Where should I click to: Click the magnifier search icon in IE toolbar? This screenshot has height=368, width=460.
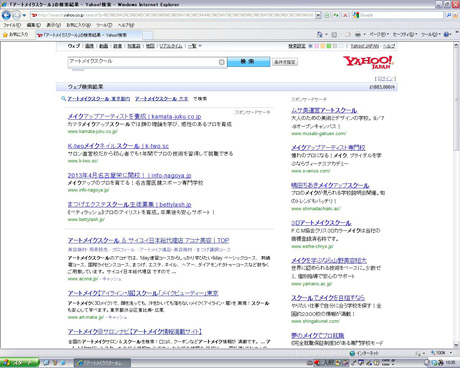[449, 15]
